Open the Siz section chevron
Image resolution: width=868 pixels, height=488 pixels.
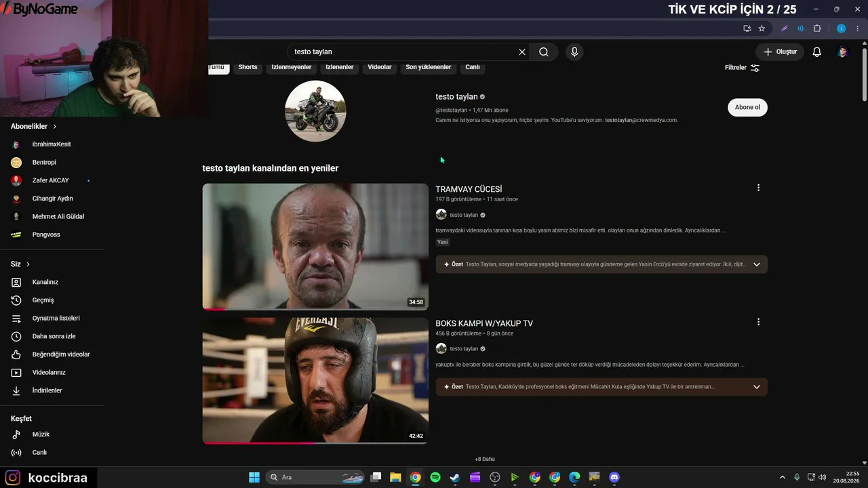28,264
